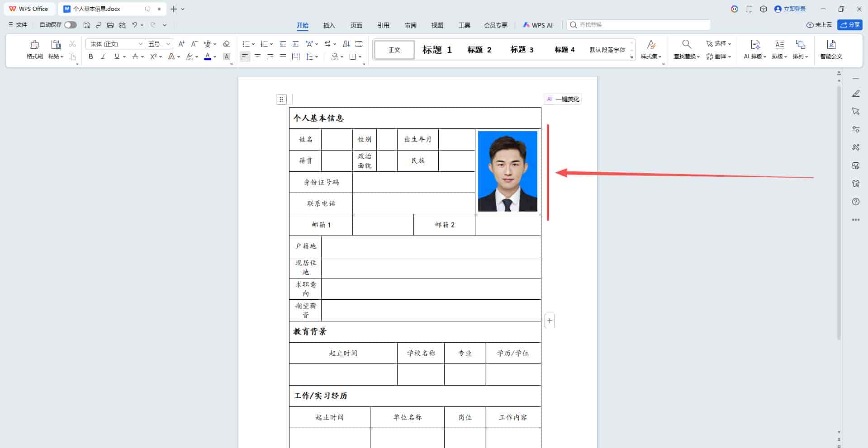Switch to the Review (审阅) tab
The height and width of the screenshot is (448, 868).
[x=411, y=25]
